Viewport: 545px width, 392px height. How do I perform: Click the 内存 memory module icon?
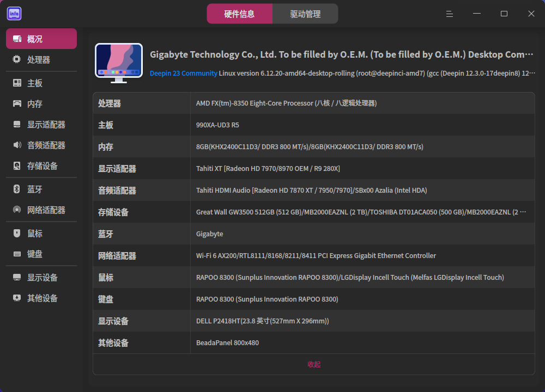(17, 103)
